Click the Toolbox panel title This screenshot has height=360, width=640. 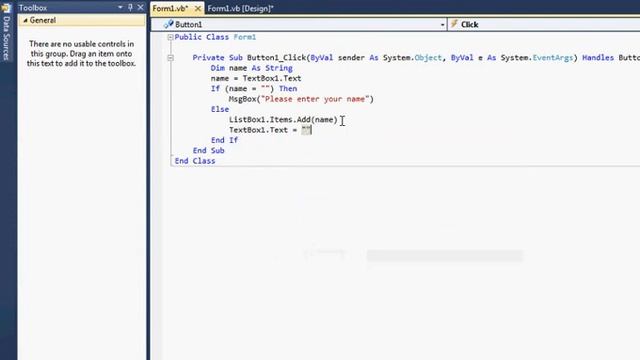[x=33, y=8]
